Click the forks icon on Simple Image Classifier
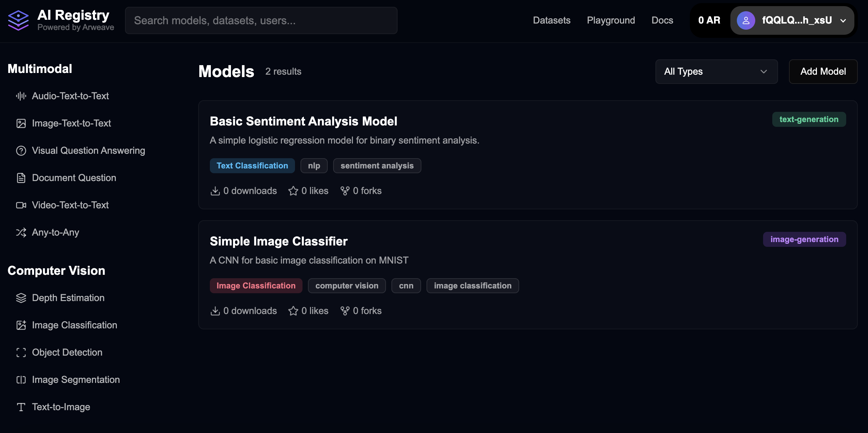 (x=345, y=311)
